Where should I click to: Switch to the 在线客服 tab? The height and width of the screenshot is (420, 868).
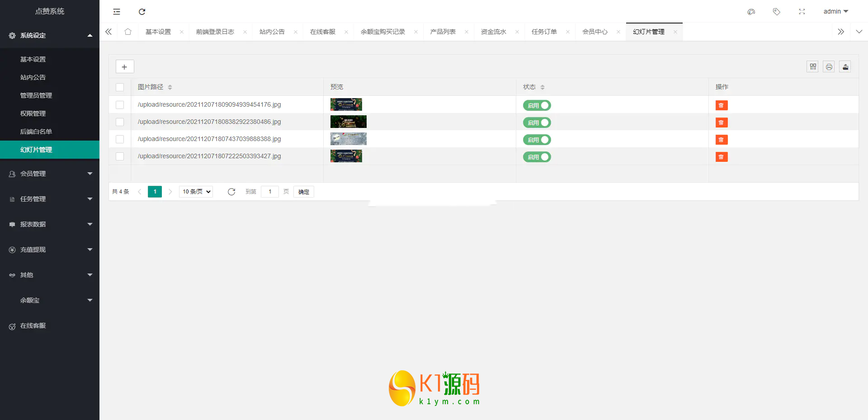pyautogui.click(x=323, y=32)
